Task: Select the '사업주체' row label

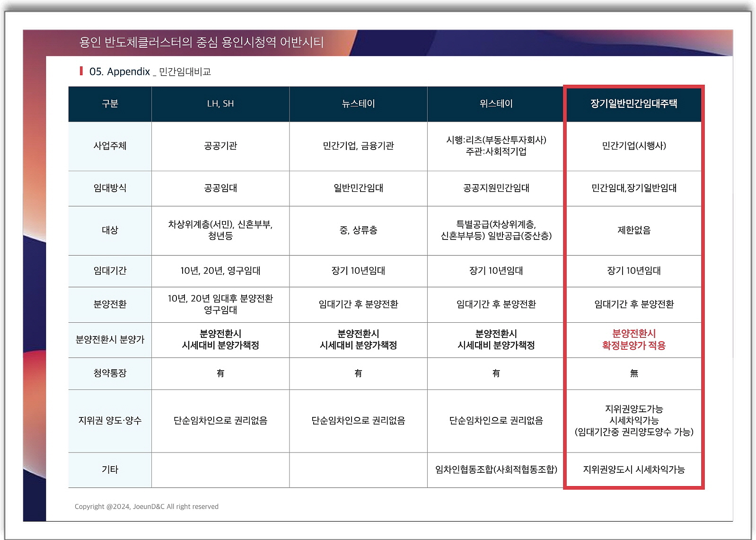Action: point(110,146)
